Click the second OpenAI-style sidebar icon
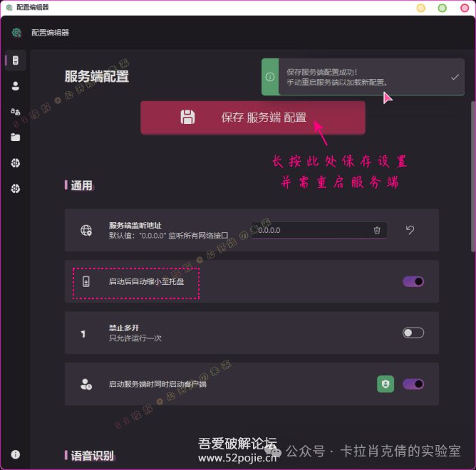476x470 pixels. click(15, 189)
